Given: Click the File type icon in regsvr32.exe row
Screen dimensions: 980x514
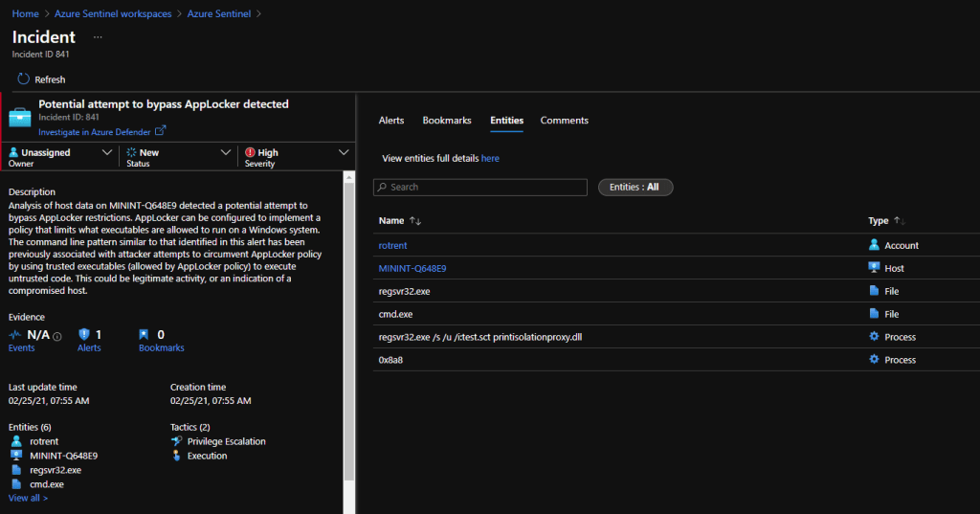Looking at the screenshot, I should coord(874,291).
